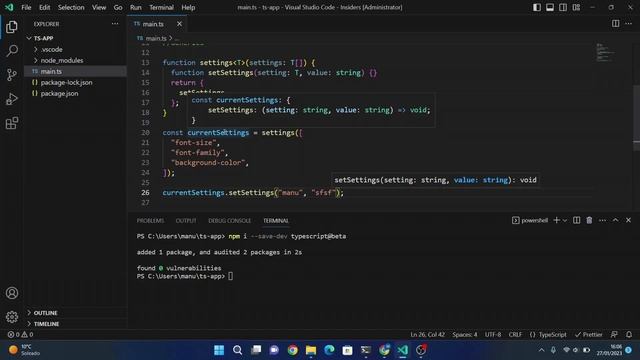Create a new terminal with plus icon

tap(556, 220)
